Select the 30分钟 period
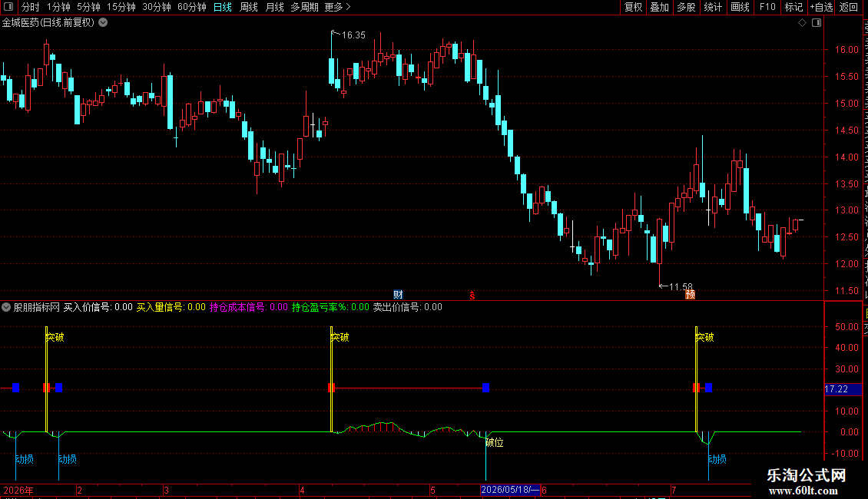Image resolution: width=868 pixels, height=499 pixels. tap(156, 7)
